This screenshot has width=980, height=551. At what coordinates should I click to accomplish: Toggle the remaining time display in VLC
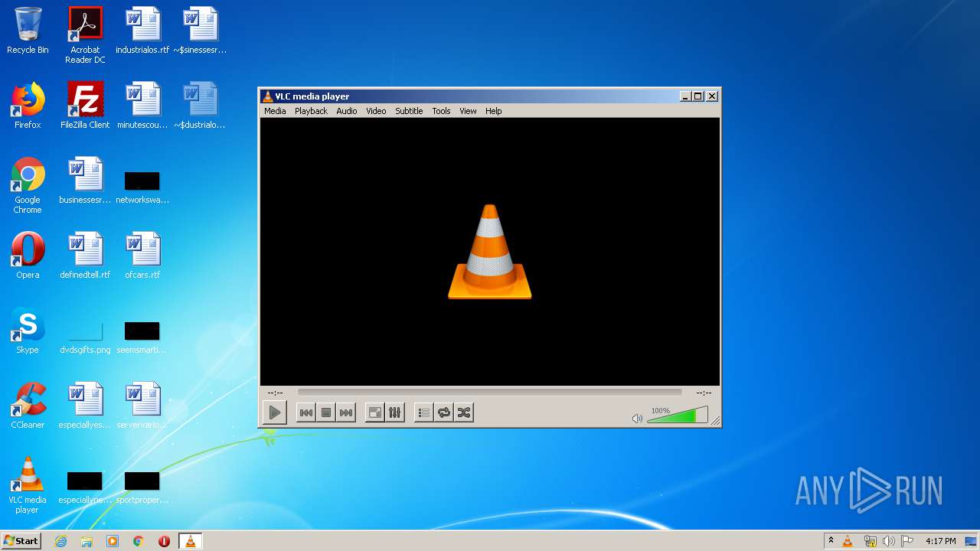[x=704, y=393]
